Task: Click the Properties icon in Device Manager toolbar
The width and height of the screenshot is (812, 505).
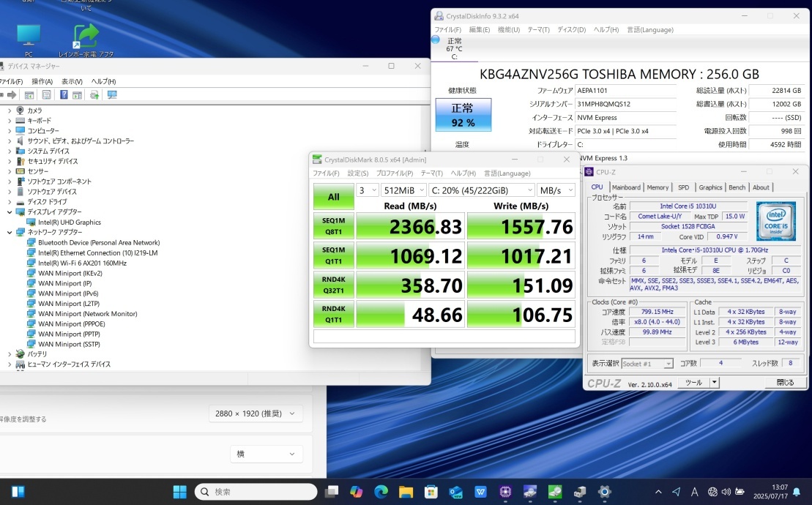Action: (x=46, y=95)
